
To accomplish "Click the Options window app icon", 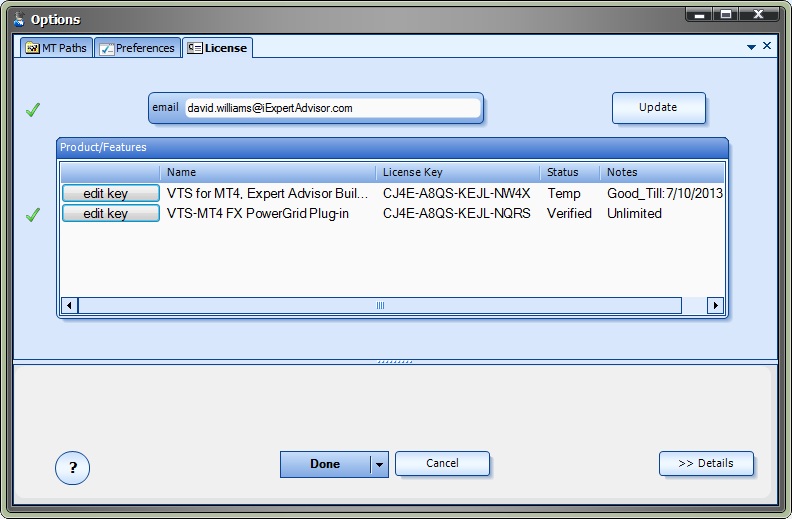I will 19,19.
